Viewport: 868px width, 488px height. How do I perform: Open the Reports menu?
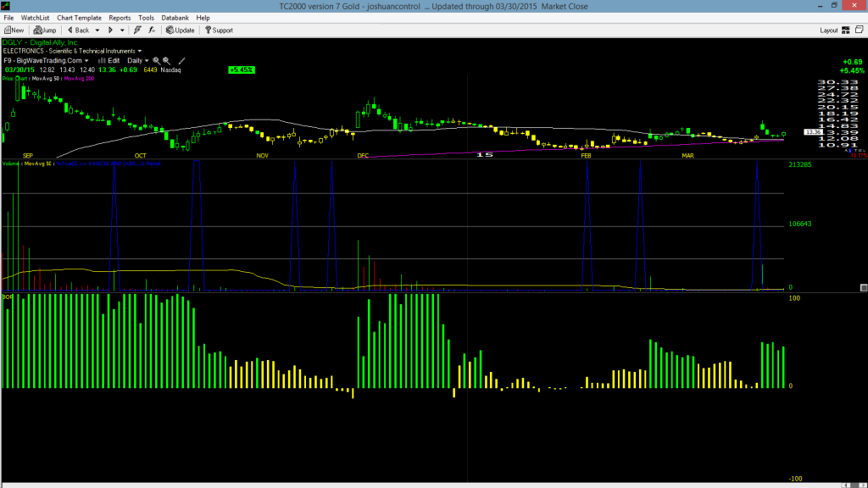pos(120,18)
